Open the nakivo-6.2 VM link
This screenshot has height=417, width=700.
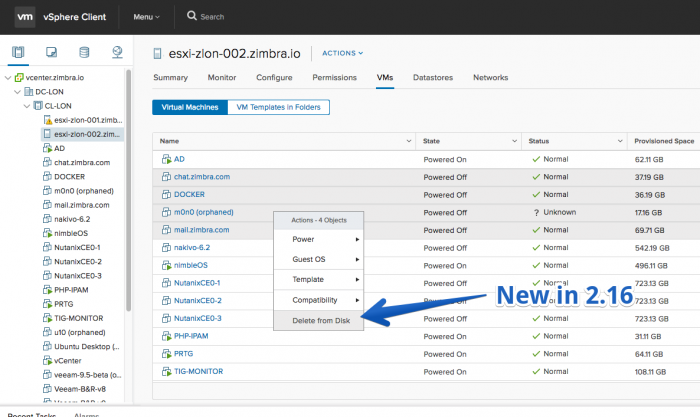click(192, 248)
